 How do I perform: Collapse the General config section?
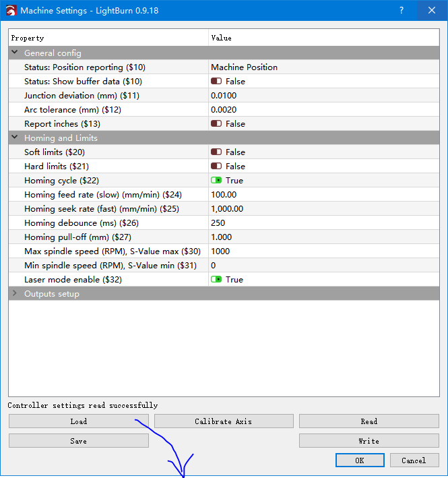point(14,53)
